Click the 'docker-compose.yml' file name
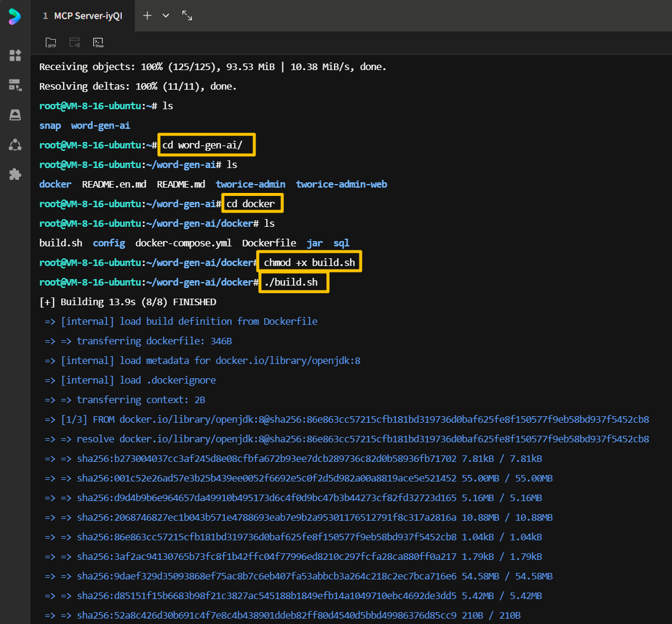 point(184,243)
